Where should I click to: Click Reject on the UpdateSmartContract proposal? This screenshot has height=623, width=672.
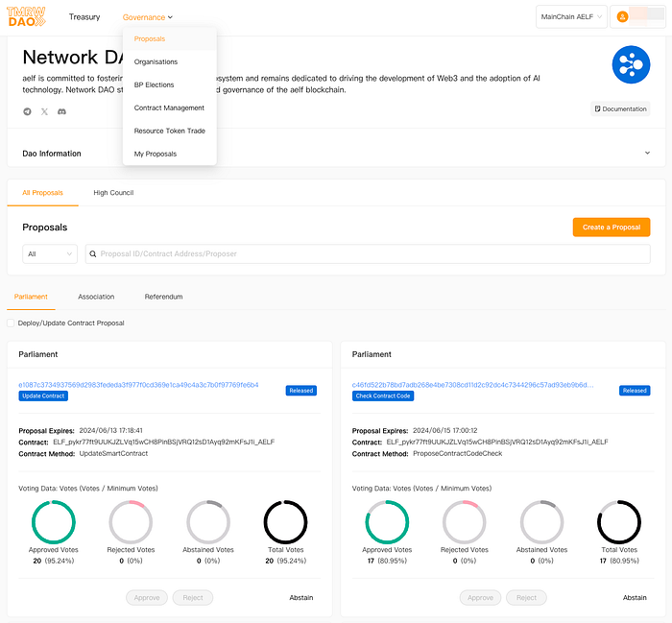(193, 598)
